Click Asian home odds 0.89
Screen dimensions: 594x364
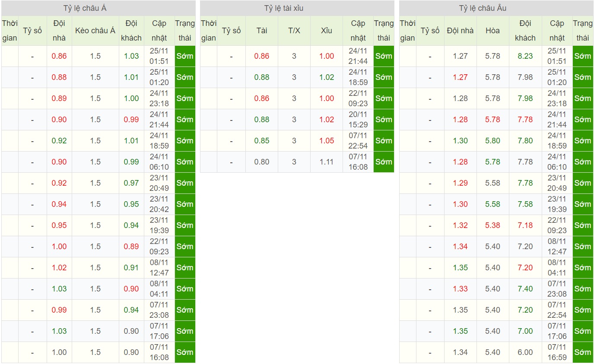[59, 98]
